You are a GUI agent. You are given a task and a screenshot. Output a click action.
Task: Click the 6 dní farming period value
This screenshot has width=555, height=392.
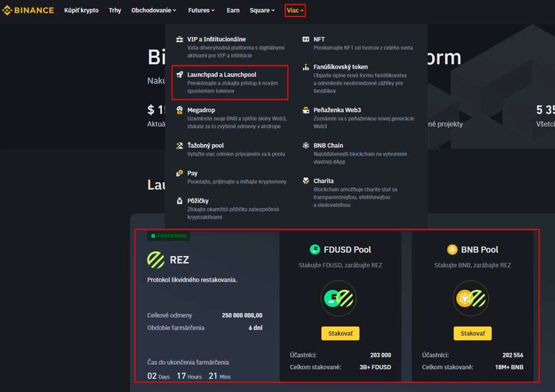(x=256, y=328)
